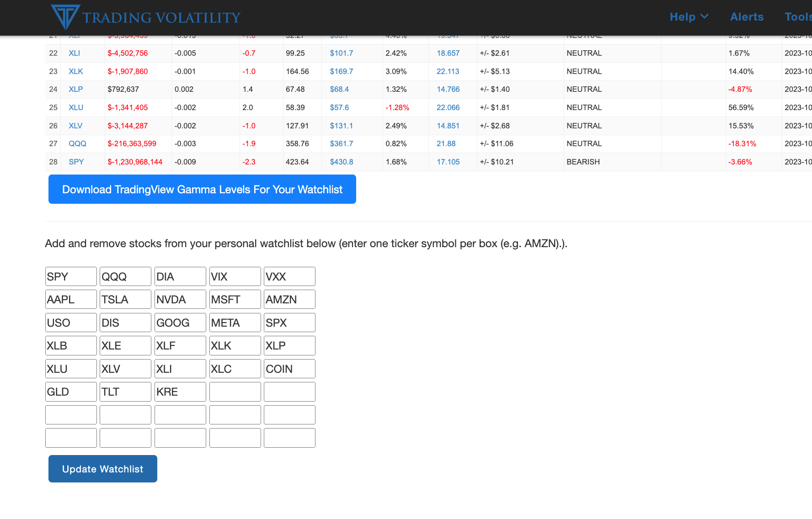Screen dimensions: 812x519
Task: Select the DIA watchlist input box
Action: (180, 276)
